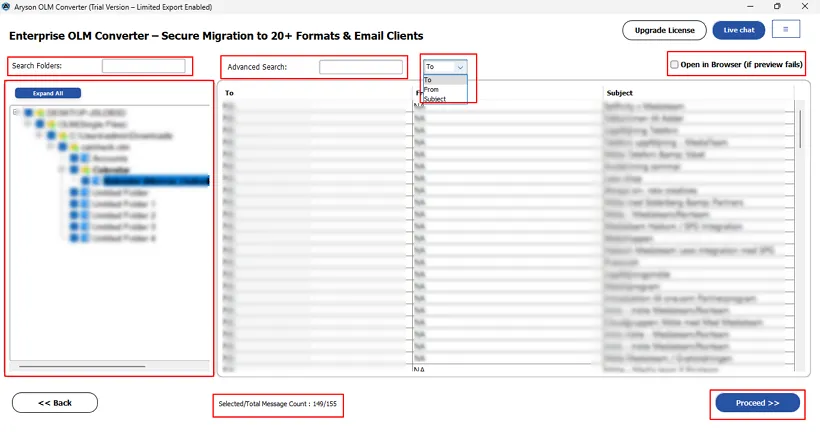Click the message list vertical scrollbar

pos(799,130)
